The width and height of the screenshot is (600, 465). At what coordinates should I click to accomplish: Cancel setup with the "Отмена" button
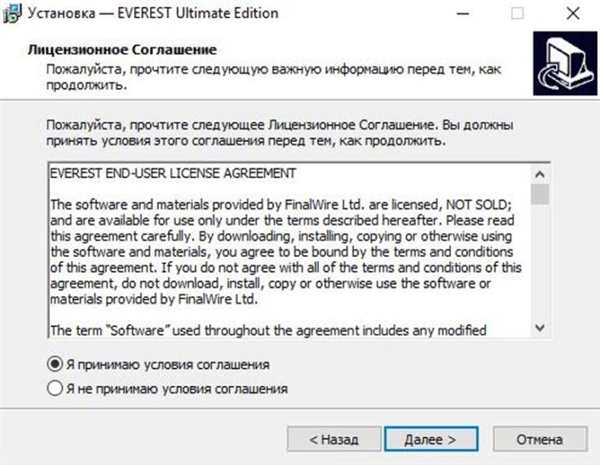pyautogui.click(x=540, y=439)
